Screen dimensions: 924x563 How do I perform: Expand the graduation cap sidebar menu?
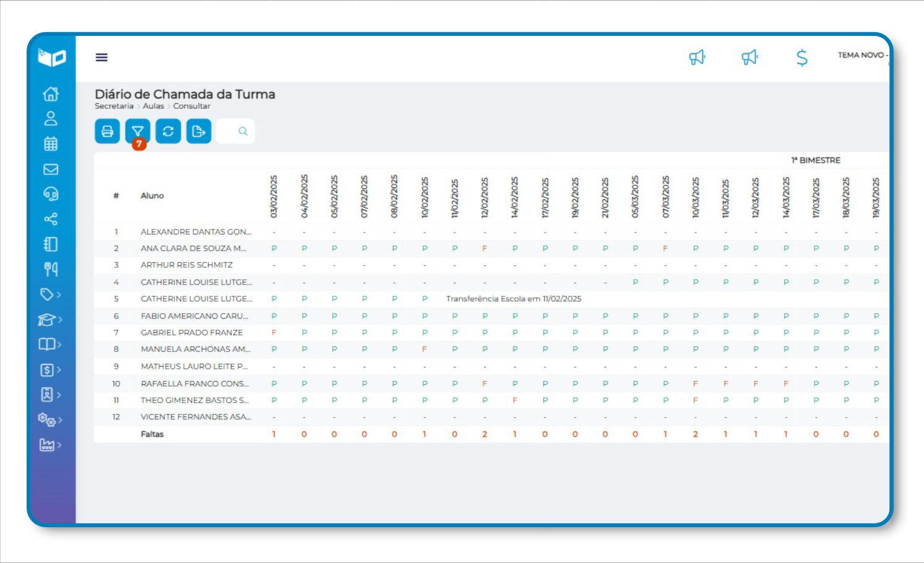point(50,320)
